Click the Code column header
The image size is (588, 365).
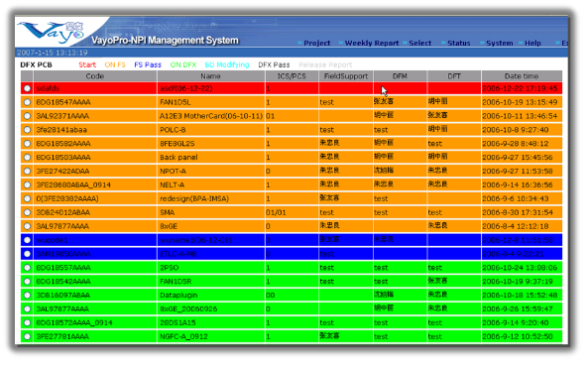[95, 76]
